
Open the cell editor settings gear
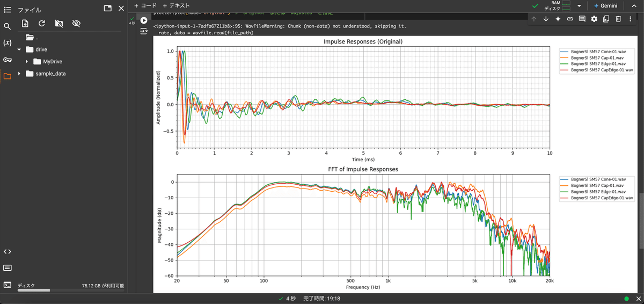594,19
